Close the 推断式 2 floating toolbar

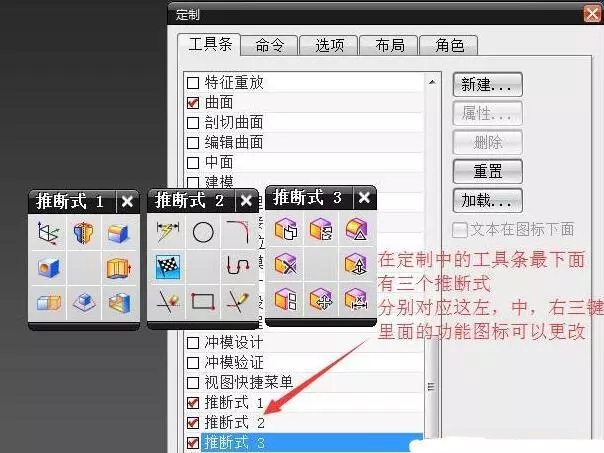tap(247, 202)
